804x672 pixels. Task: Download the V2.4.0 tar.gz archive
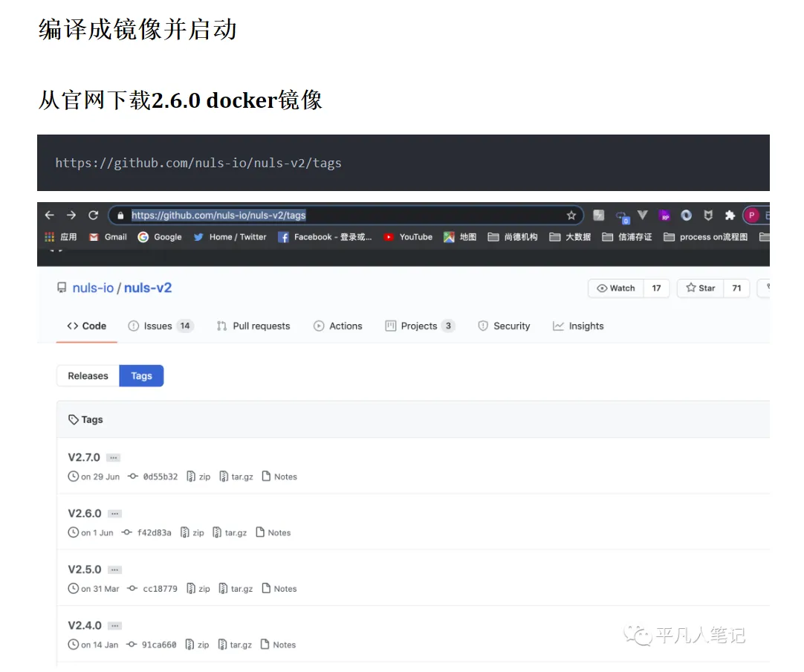click(x=235, y=644)
